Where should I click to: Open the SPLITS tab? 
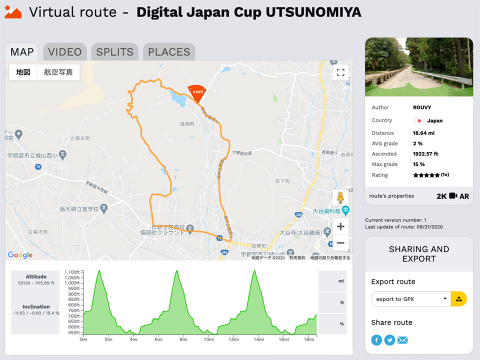(x=115, y=52)
